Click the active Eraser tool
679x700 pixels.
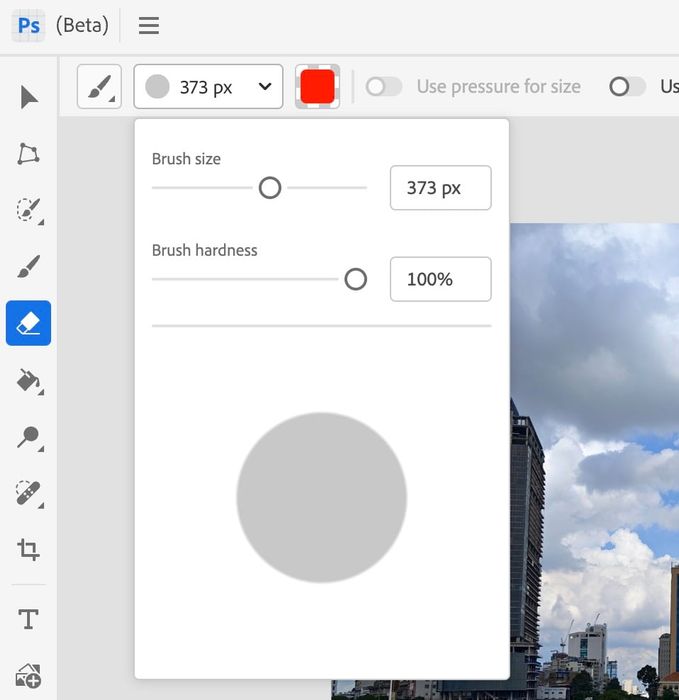(29, 323)
